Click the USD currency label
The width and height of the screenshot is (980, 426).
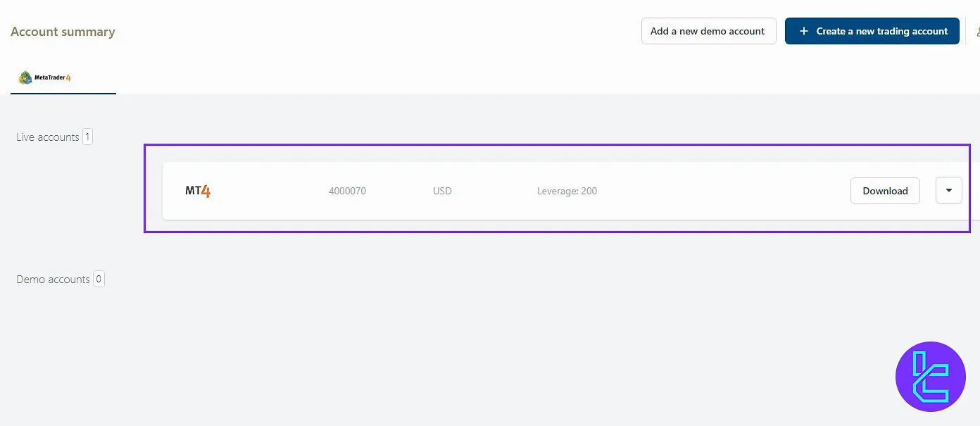click(x=442, y=191)
